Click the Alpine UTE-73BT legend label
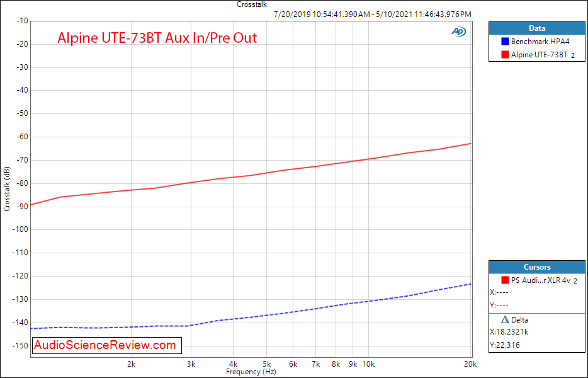The height and width of the screenshot is (378, 588). (x=539, y=55)
